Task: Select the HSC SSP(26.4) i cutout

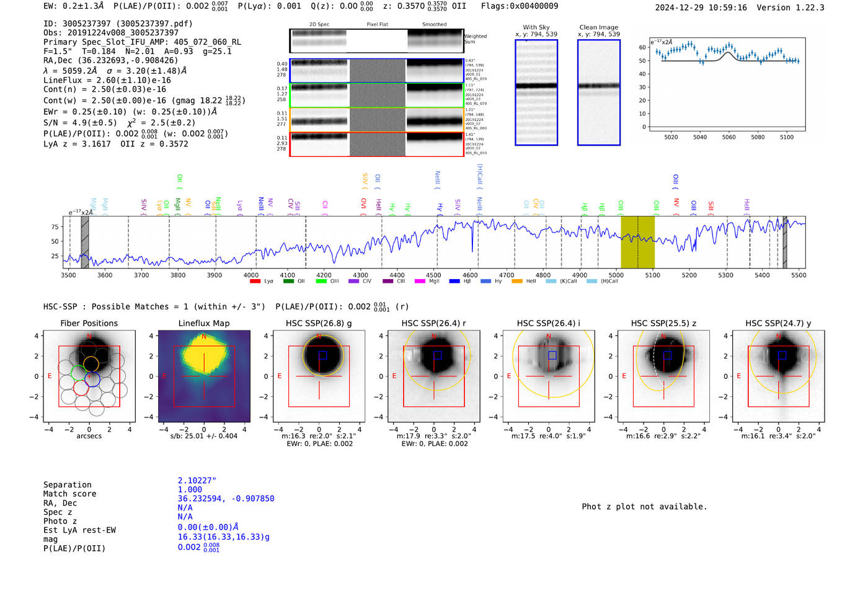Action: pyautogui.click(x=549, y=376)
